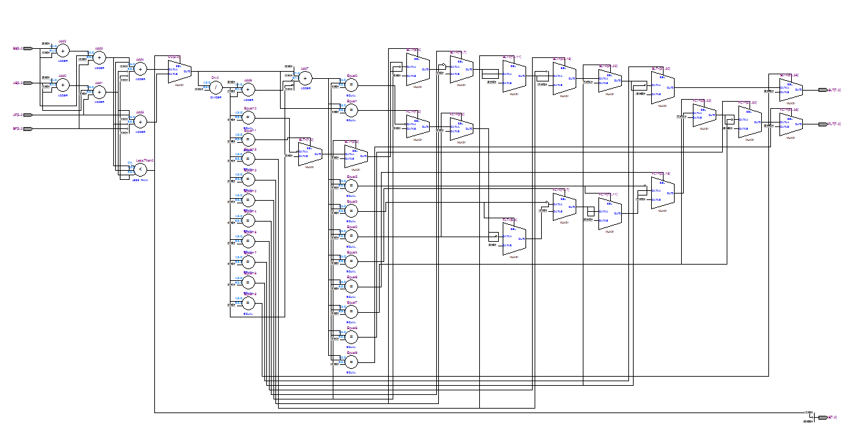The image size is (868, 434).
Task: Select the Add7 adder node
Action: point(305,78)
